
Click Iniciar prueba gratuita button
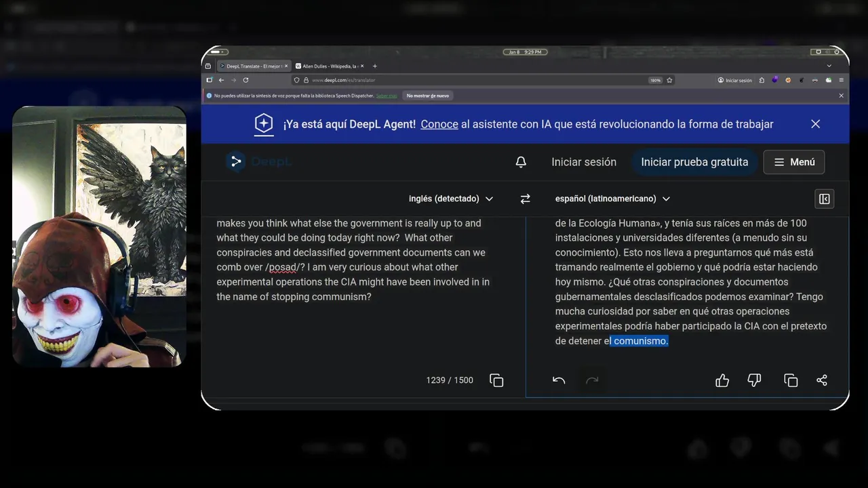click(694, 162)
